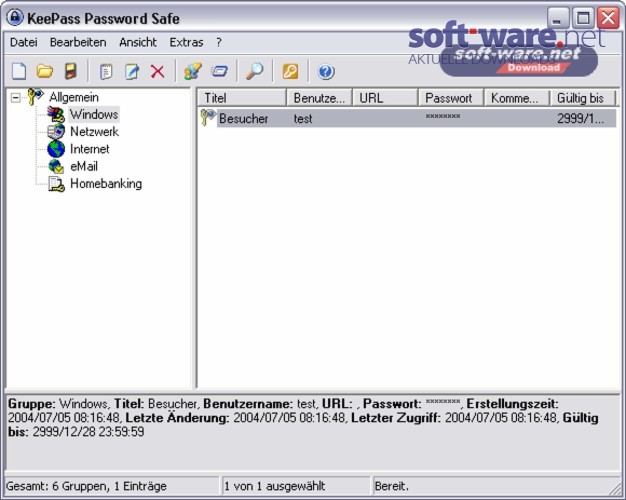Sort by the Komme... column header
626x500 pixels.
[517, 98]
